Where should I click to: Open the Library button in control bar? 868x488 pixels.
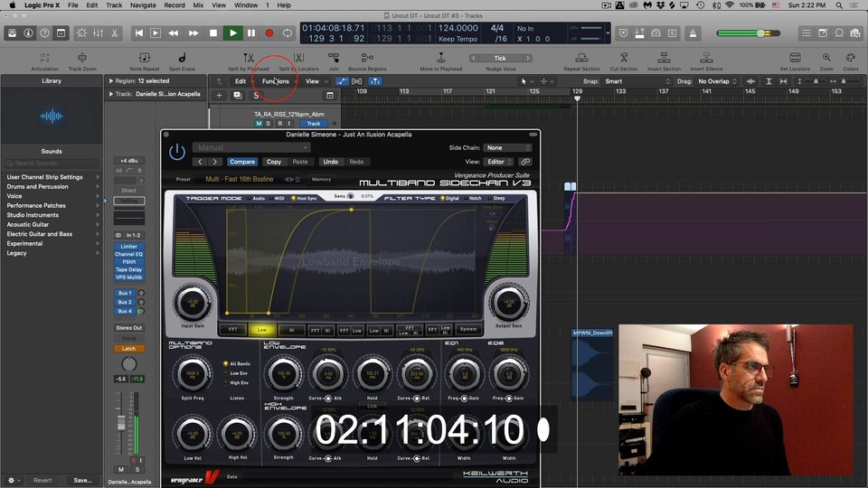click(12, 33)
